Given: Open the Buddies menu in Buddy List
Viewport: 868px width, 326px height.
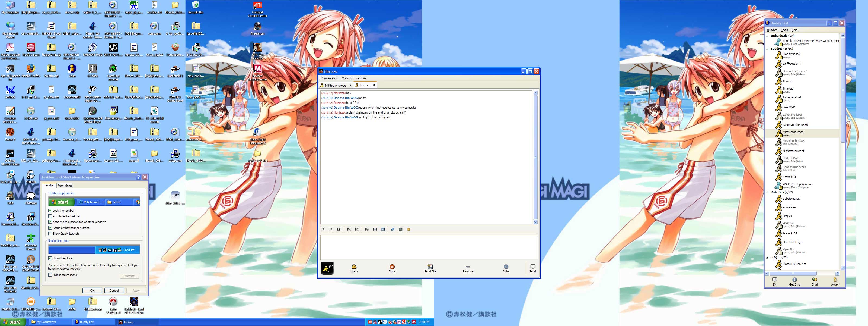Looking at the screenshot, I should pos(772,30).
